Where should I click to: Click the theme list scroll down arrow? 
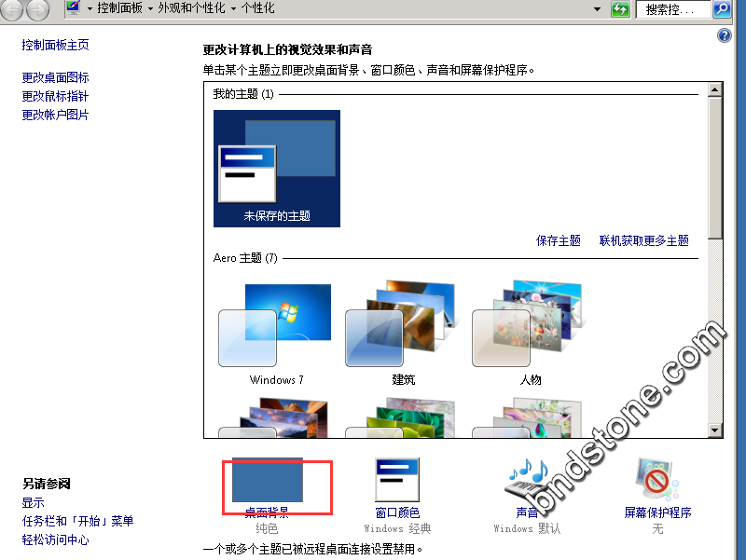[715, 431]
